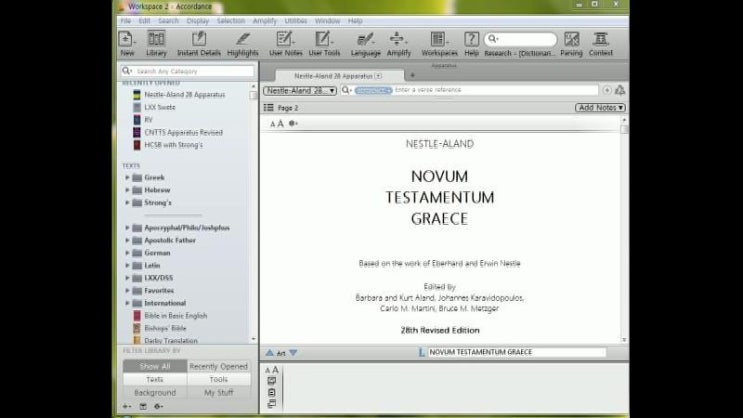Screen dimensions: 743x418
Task: Open the Utilities menu
Action: coord(295,20)
